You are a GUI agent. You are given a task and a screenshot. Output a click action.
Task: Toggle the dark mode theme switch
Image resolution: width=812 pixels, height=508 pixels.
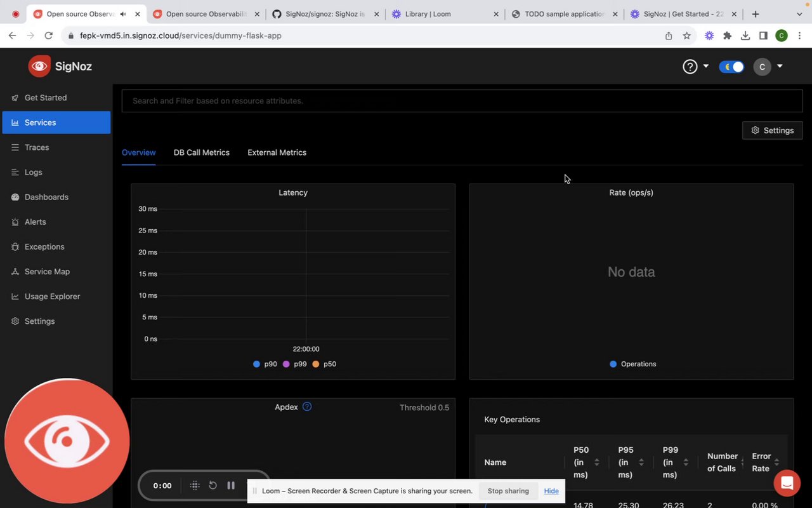point(731,67)
